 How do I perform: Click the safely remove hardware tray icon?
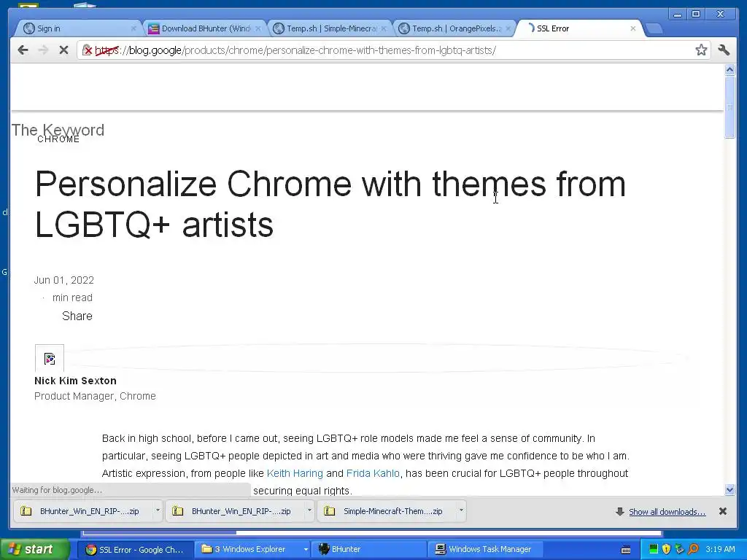680,549
